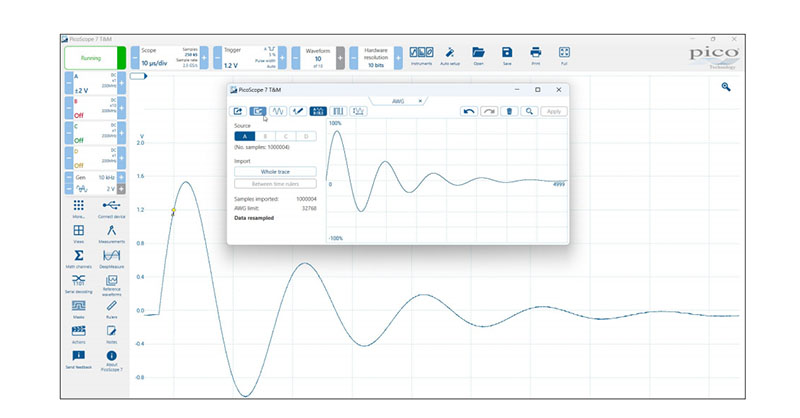Click the Rulers pencil icon
This screenshot has height=418, width=800.
(111, 308)
